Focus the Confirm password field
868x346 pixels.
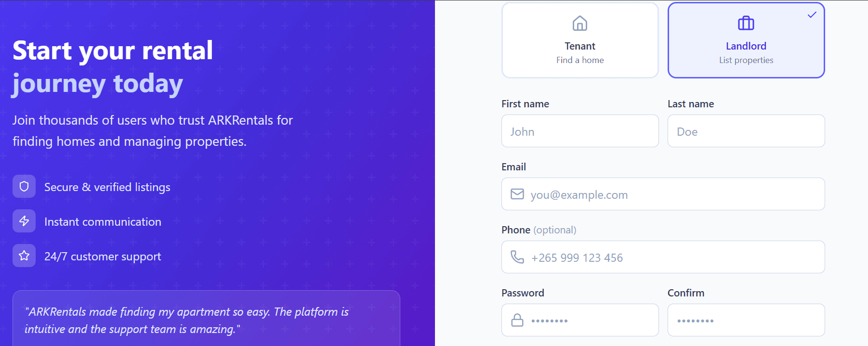pyautogui.click(x=746, y=320)
